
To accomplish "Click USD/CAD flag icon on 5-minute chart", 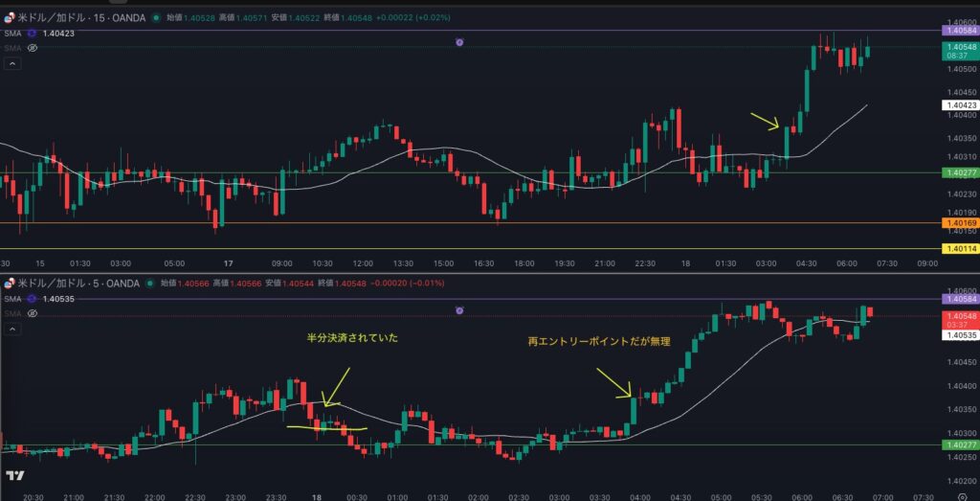I will pyautogui.click(x=10, y=284).
